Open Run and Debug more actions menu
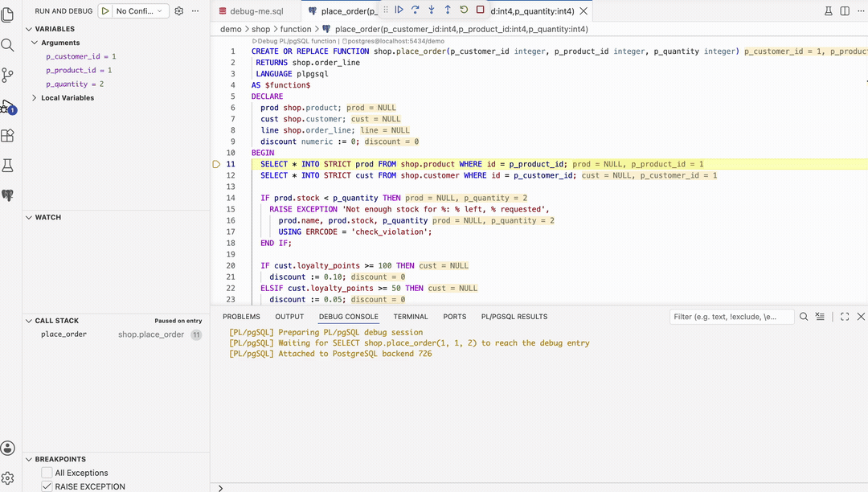This screenshot has height=492, width=868. point(194,10)
